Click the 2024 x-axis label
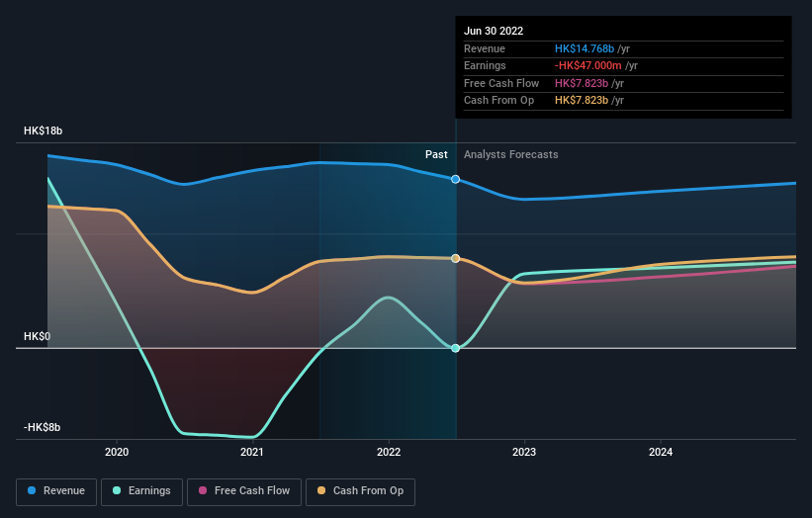 [661, 452]
